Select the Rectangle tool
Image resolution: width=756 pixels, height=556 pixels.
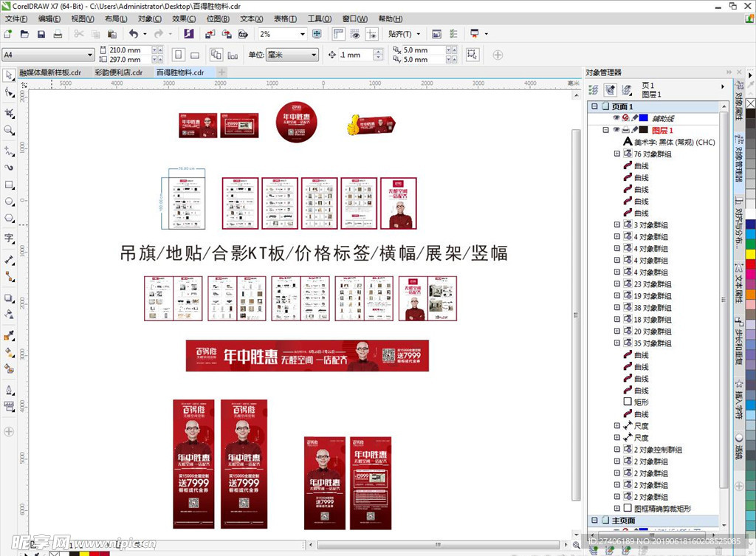[9, 185]
